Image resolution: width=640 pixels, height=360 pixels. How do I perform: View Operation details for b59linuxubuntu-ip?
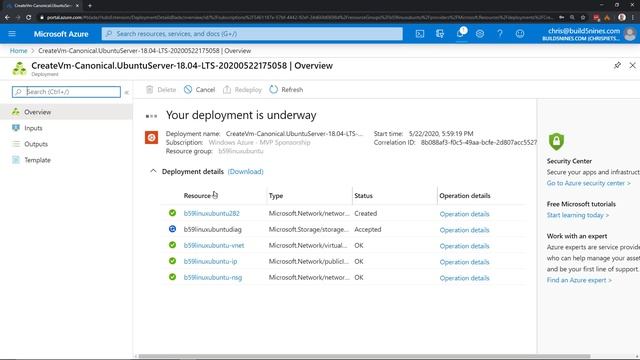(464, 262)
